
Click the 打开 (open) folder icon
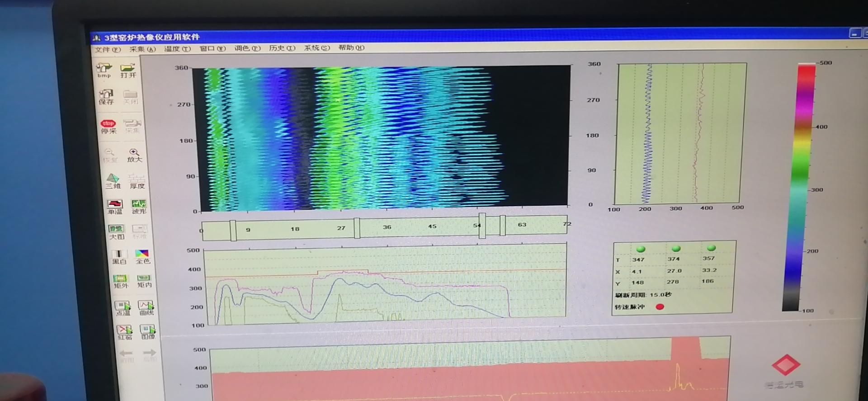click(x=128, y=70)
